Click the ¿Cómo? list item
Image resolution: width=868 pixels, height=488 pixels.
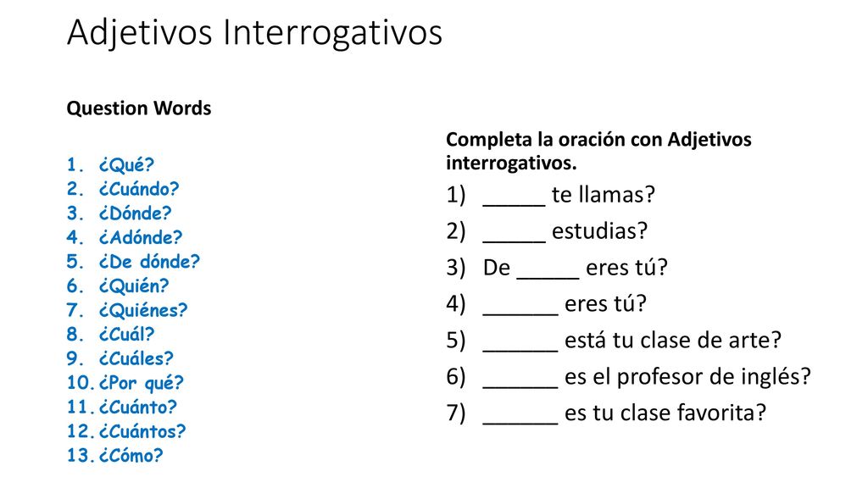tap(131, 456)
